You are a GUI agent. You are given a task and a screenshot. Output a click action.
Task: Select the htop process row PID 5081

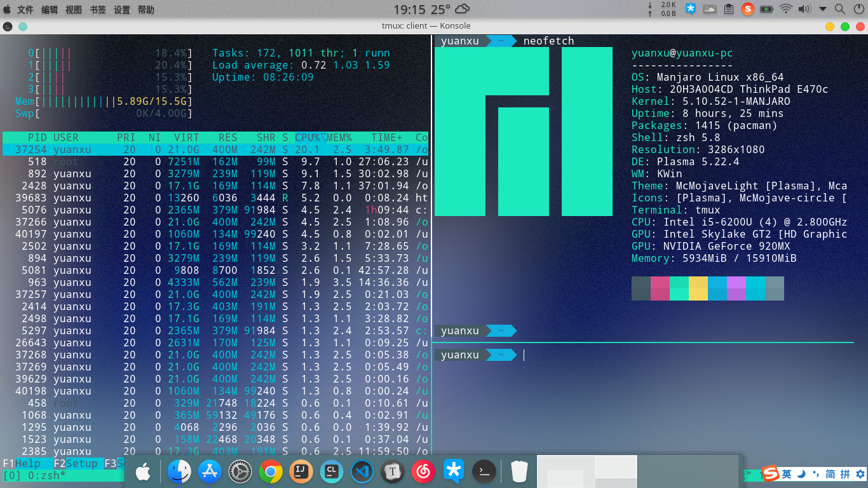tap(215, 270)
